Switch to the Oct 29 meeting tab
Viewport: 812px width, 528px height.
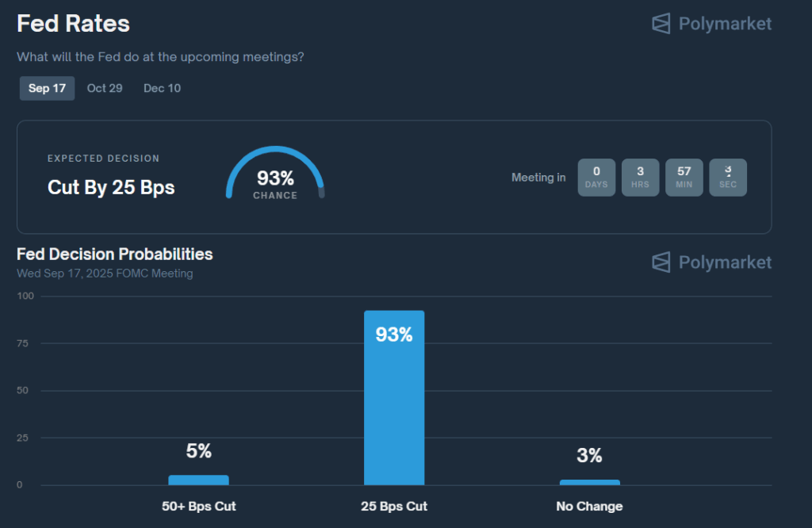click(x=105, y=88)
